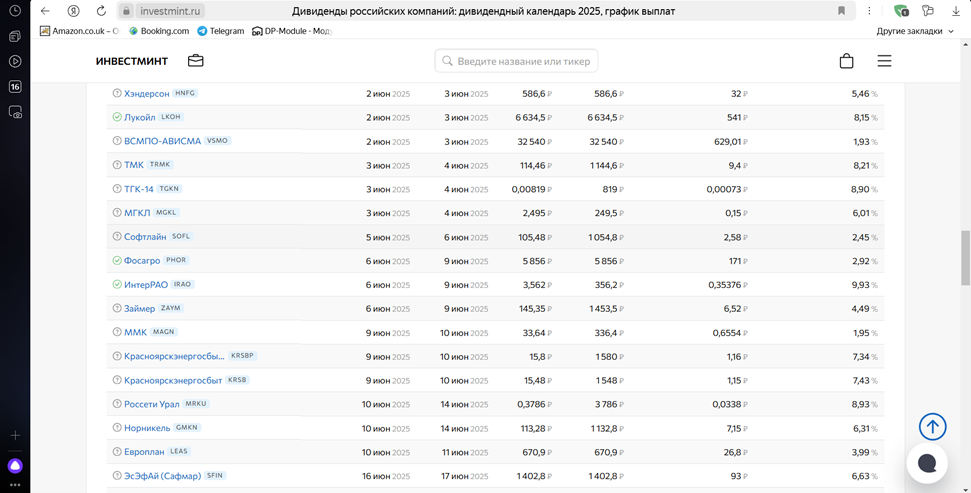Select Европлан yield 3,99 %
Viewport: 971px width, 493px height.
coord(865,453)
